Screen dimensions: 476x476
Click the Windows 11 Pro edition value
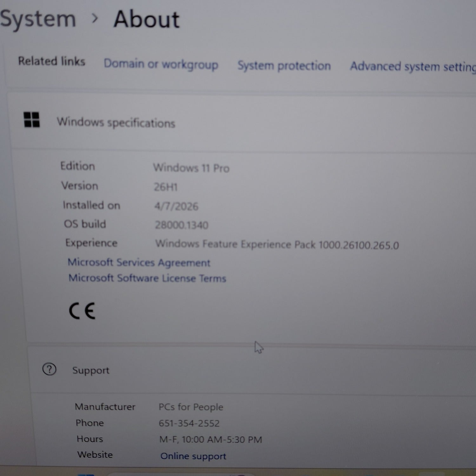tap(191, 168)
